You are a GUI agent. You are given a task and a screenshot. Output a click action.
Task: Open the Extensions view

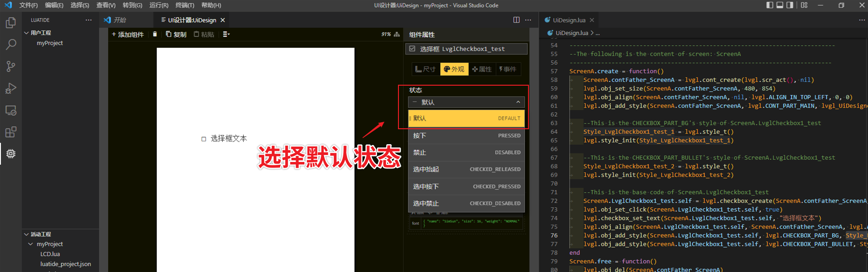point(11,132)
